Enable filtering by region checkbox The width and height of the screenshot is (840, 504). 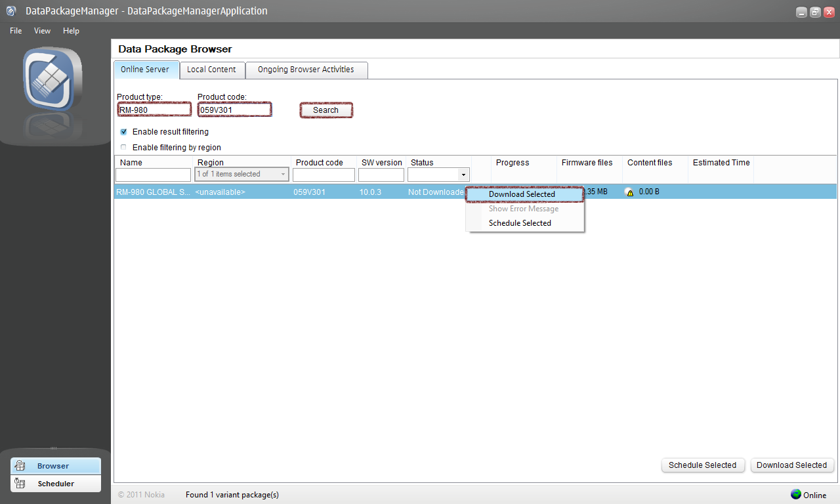pos(123,148)
